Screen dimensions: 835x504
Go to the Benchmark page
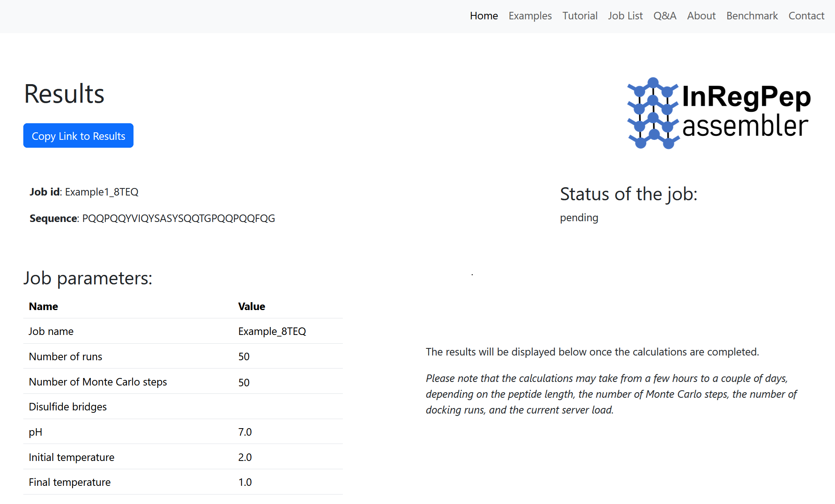point(752,16)
